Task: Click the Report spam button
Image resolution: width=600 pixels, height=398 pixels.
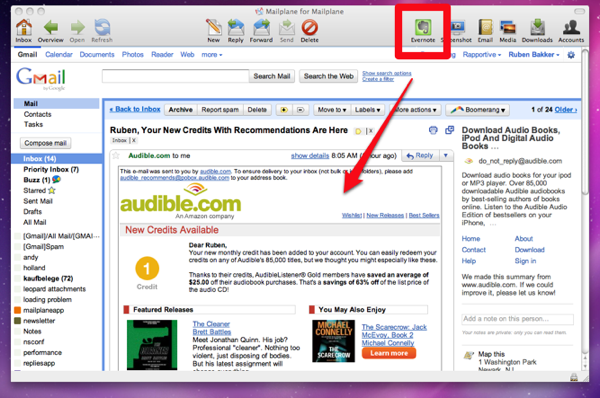Action: pyautogui.click(x=220, y=110)
